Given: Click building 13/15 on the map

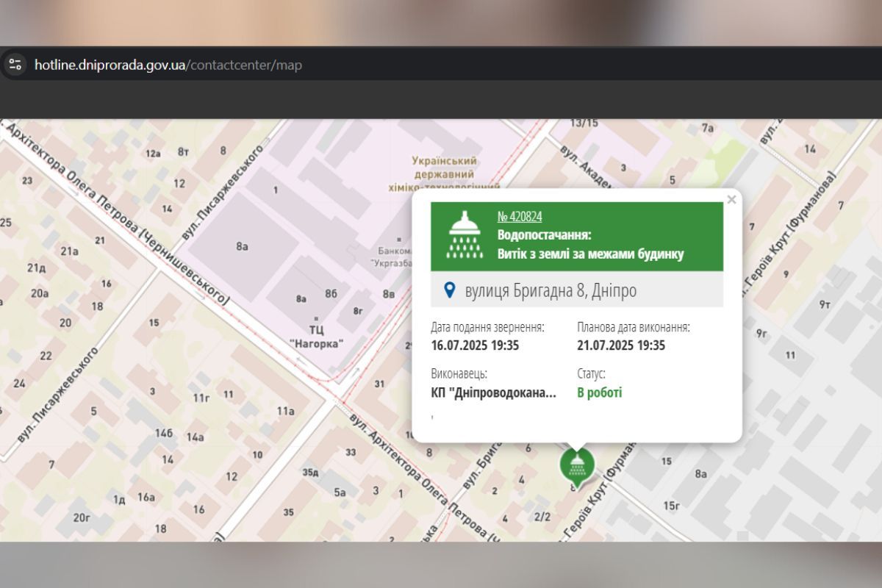Looking at the screenshot, I should [x=584, y=123].
